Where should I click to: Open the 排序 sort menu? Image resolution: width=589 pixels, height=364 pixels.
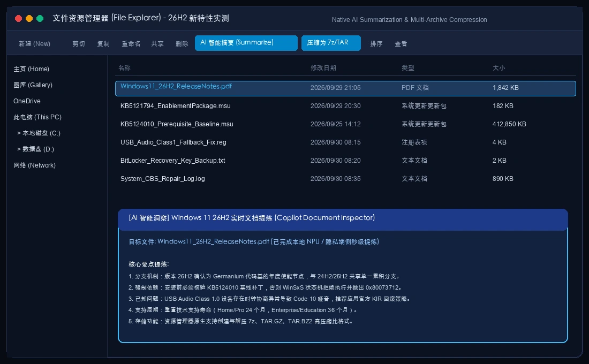[x=376, y=43]
